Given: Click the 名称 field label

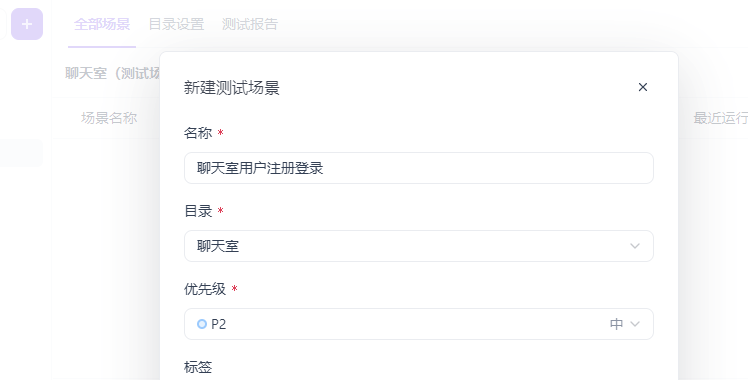Looking at the screenshot, I should point(198,133).
